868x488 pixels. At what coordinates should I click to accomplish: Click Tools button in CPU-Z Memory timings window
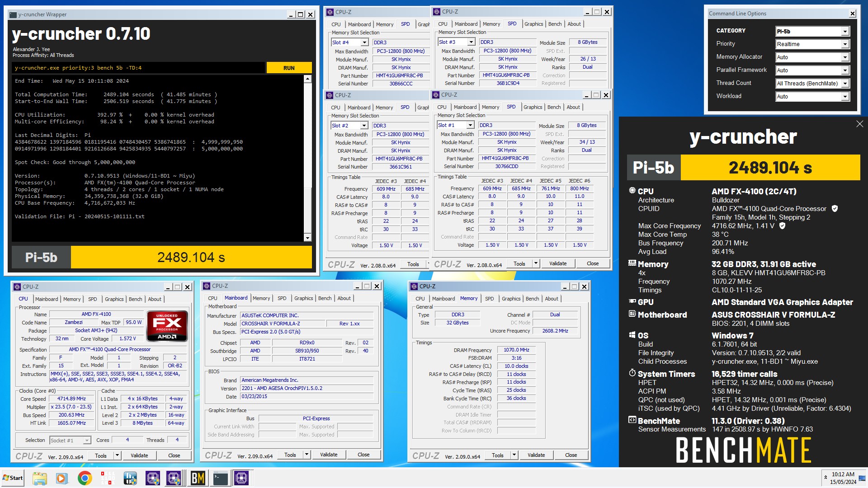point(498,455)
